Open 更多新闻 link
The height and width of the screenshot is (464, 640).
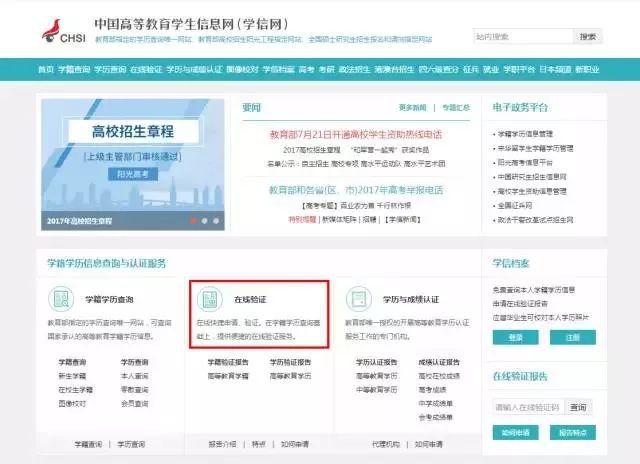pos(413,108)
